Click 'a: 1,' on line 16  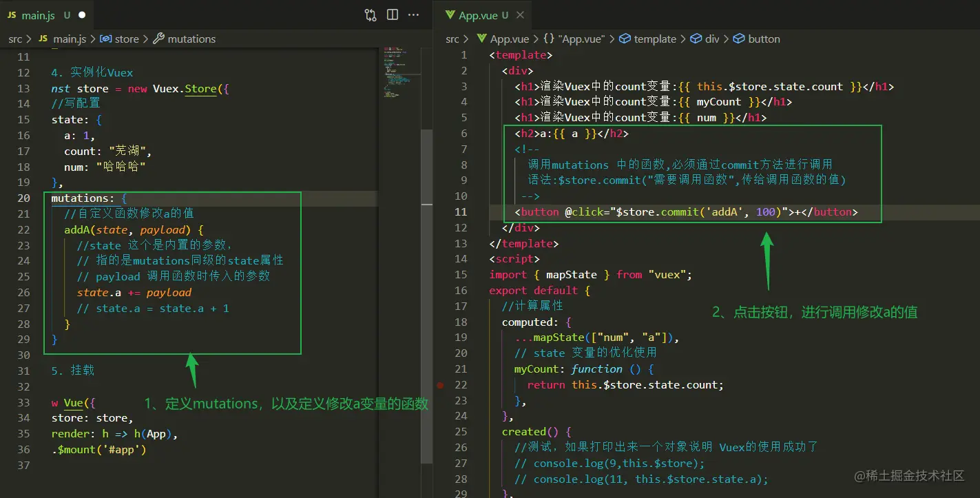(x=80, y=136)
